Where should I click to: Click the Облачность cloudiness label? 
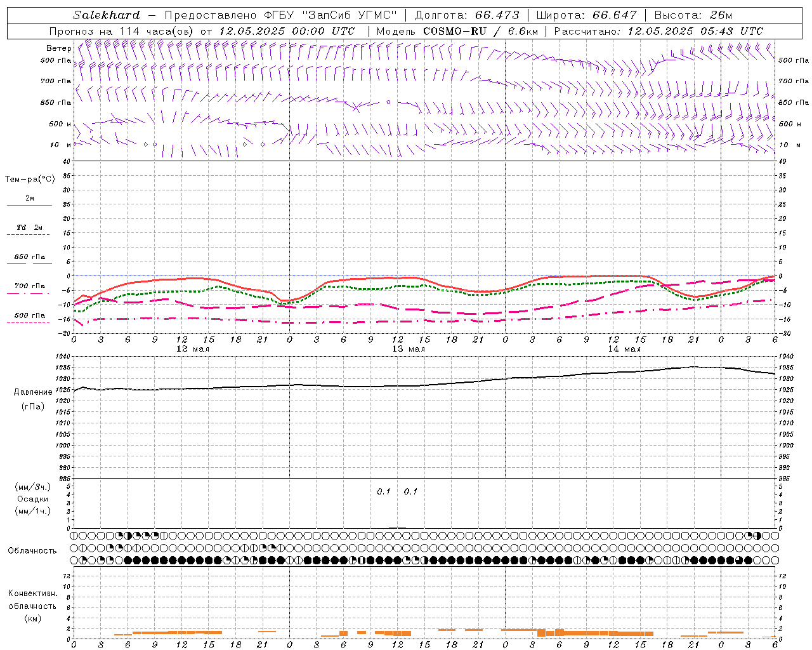pos(32,551)
